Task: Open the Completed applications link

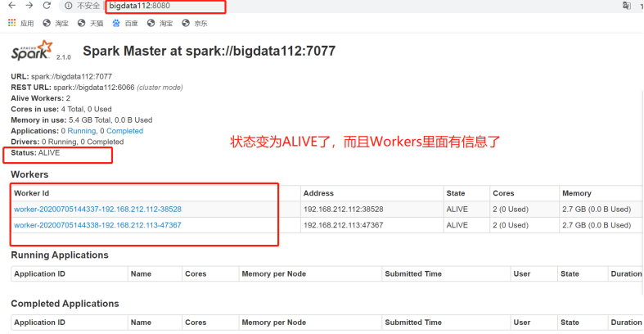Action: point(125,131)
